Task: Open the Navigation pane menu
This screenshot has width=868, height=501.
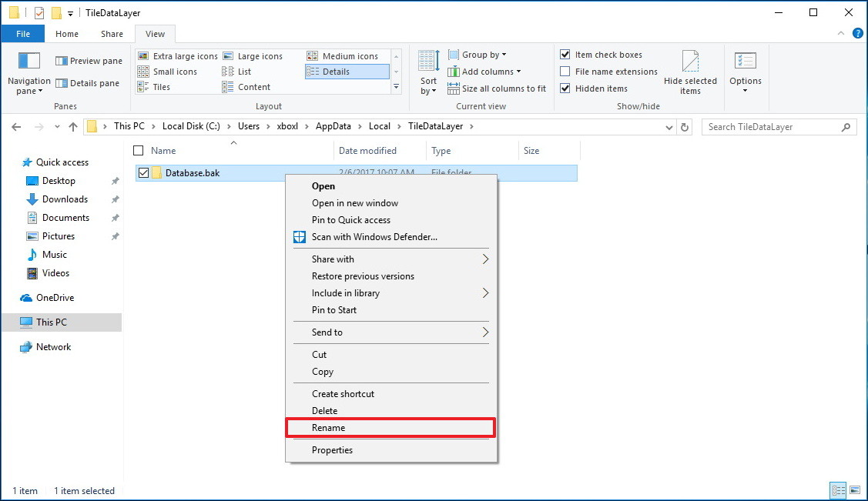Action: point(28,73)
